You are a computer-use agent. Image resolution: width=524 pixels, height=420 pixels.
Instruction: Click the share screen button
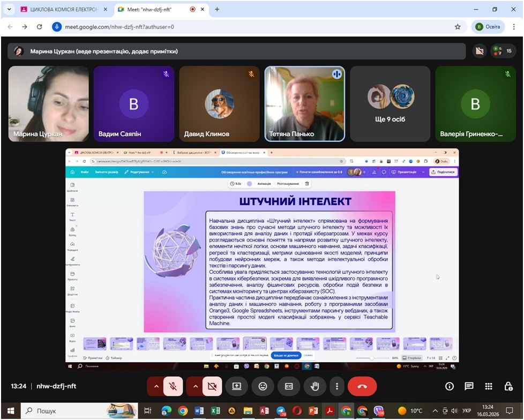(x=236, y=386)
